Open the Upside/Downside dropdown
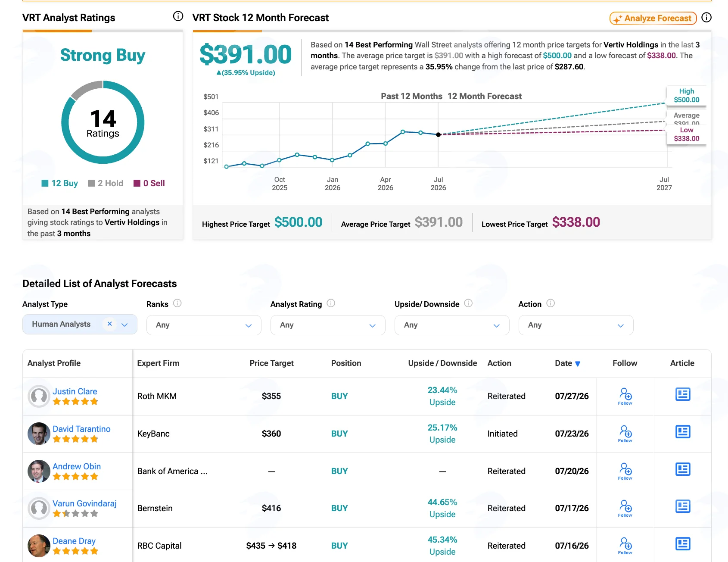This screenshot has width=728, height=562. [x=452, y=325]
